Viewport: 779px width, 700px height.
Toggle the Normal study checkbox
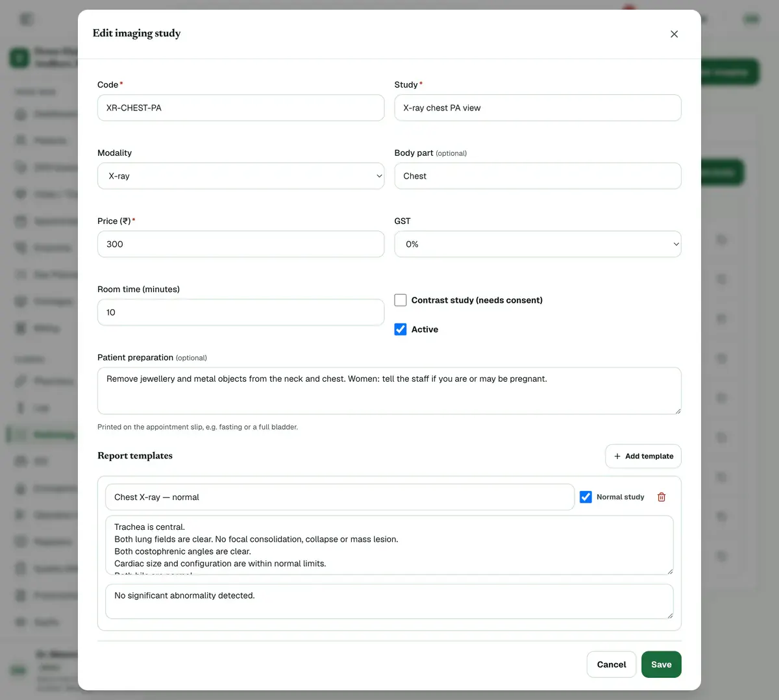(586, 497)
